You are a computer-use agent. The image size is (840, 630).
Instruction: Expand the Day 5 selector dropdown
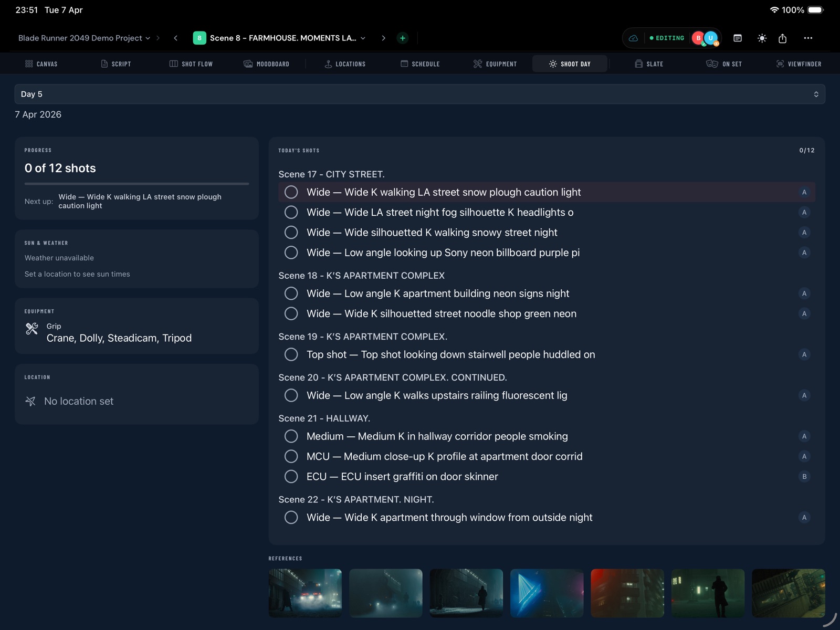[x=419, y=94]
